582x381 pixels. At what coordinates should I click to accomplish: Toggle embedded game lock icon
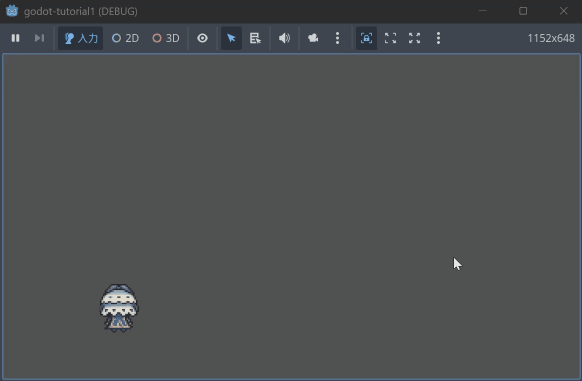pyautogui.click(x=366, y=38)
